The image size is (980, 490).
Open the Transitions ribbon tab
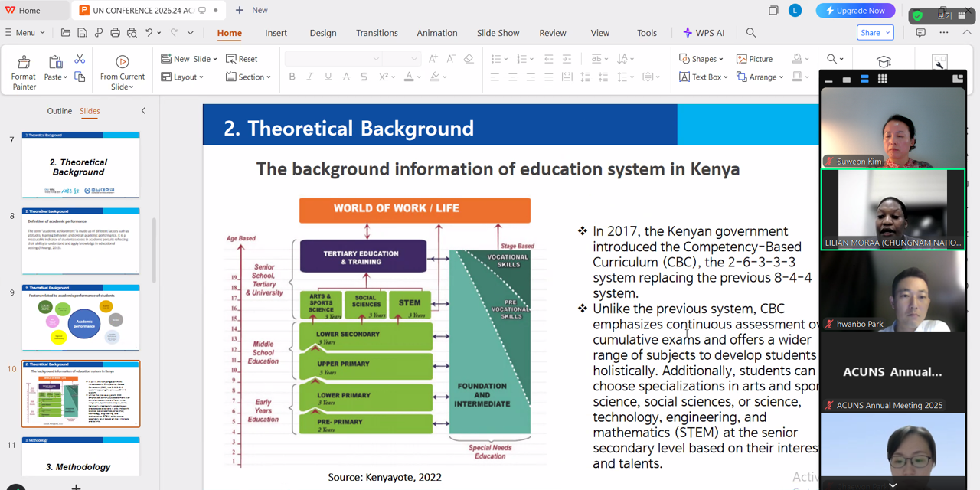[x=377, y=33]
